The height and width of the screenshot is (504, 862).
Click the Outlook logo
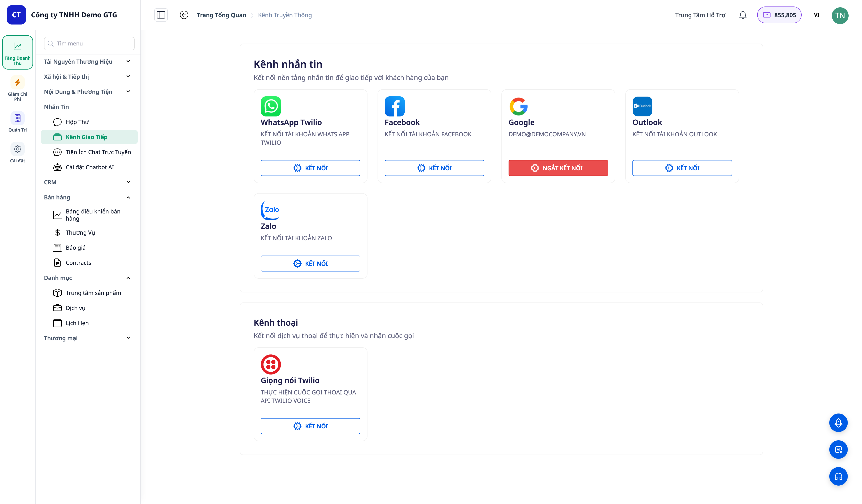click(642, 106)
